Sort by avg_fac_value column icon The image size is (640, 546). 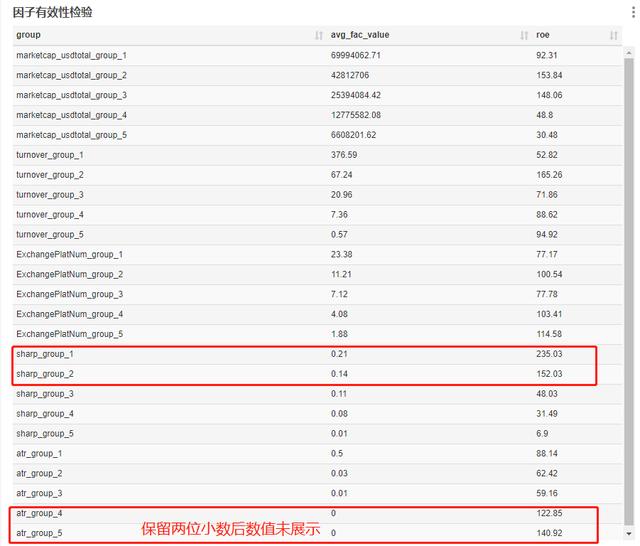point(524,36)
